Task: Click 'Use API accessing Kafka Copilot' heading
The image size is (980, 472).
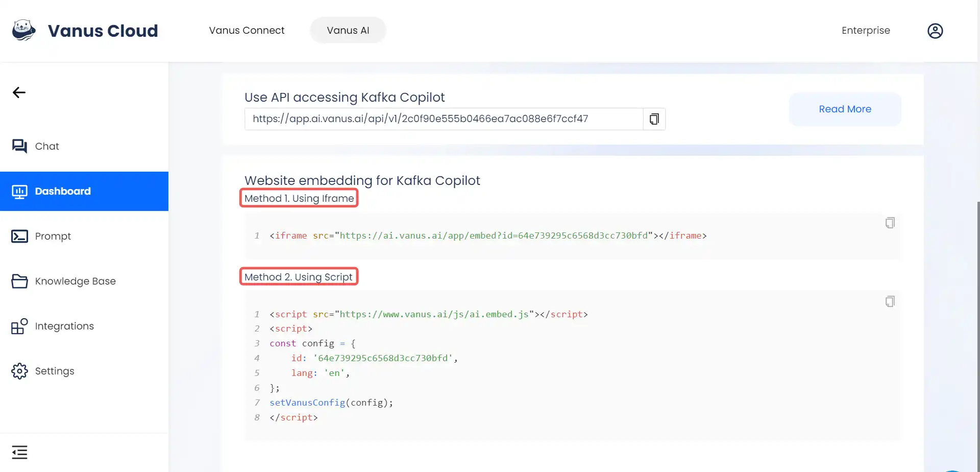Action: (345, 97)
